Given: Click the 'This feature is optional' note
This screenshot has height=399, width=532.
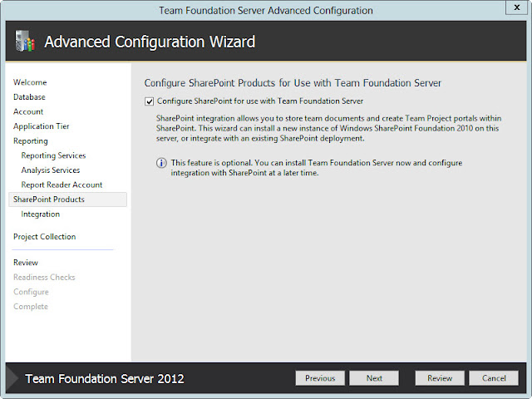Looking at the screenshot, I should tap(316, 168).
